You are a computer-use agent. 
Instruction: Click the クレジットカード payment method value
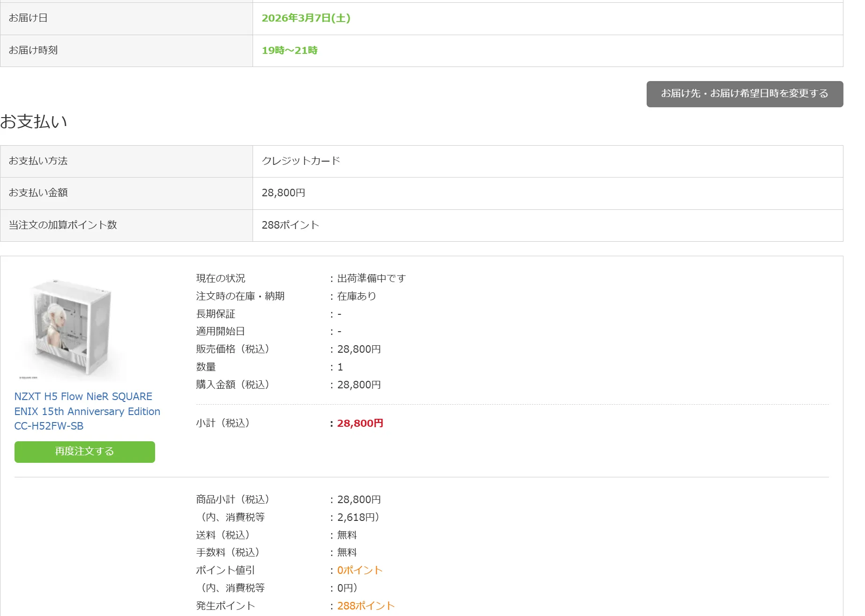pyautogui.click(x=300, y=161)
